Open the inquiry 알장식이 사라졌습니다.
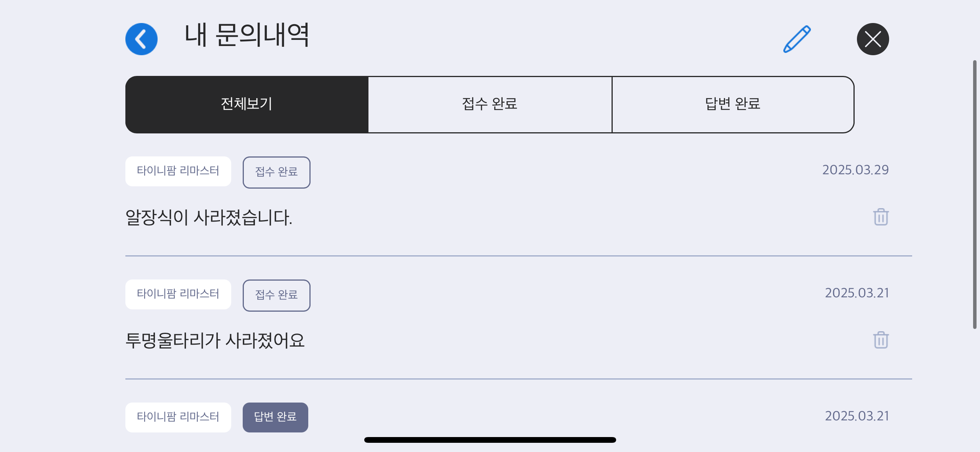 209,217
